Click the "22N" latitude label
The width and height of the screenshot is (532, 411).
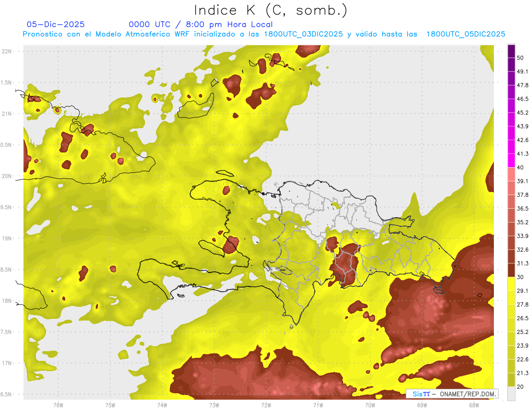pyautogui.click(x=7, y=51)
